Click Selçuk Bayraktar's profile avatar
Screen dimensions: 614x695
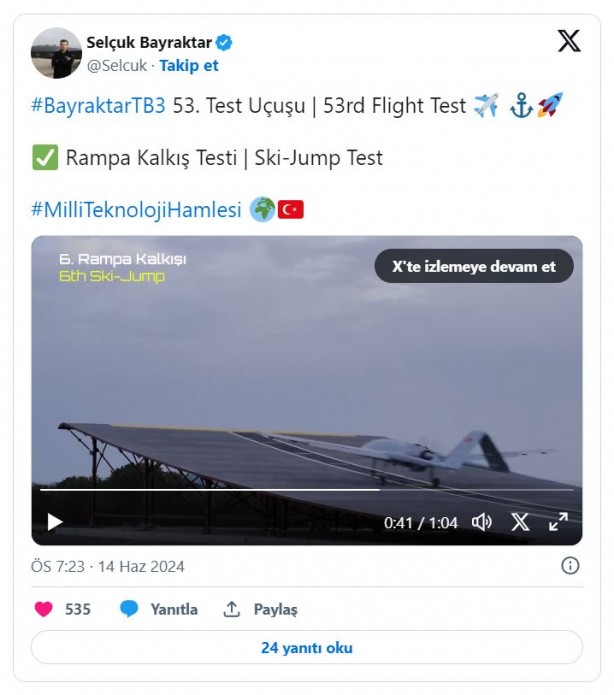[56, 53]
